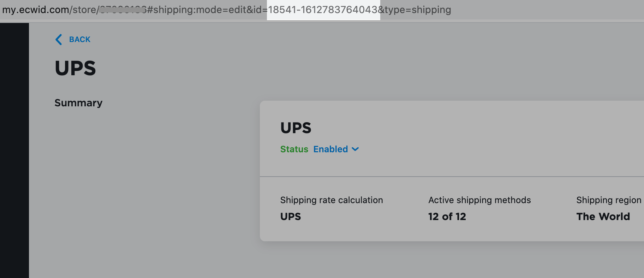Click the Active shipping methods label
644x278 pixels.
479,200
